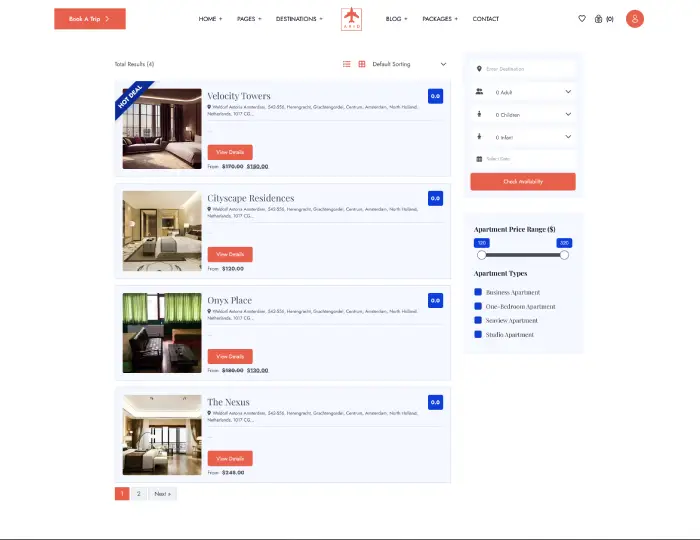Viewport: 700px width, 540px height.
Task: Click the 0.0 rating badge on The Nexus
Action: (435, 403)
